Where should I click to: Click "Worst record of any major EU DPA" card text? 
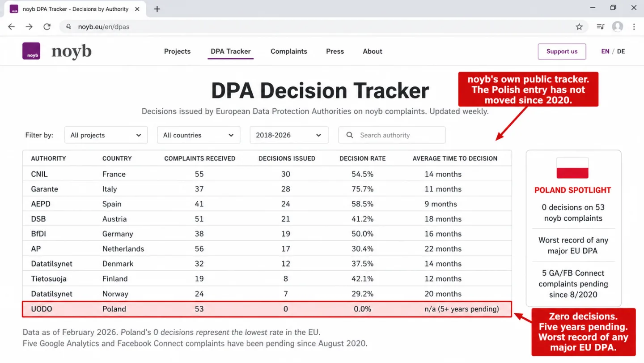tap(573, 245)
